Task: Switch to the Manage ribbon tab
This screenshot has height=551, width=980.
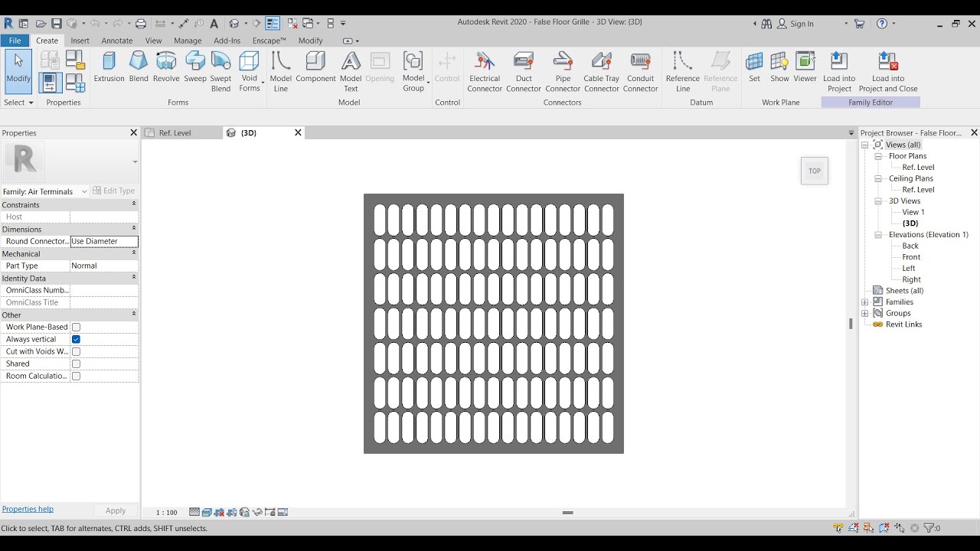Action: point(188,41)
